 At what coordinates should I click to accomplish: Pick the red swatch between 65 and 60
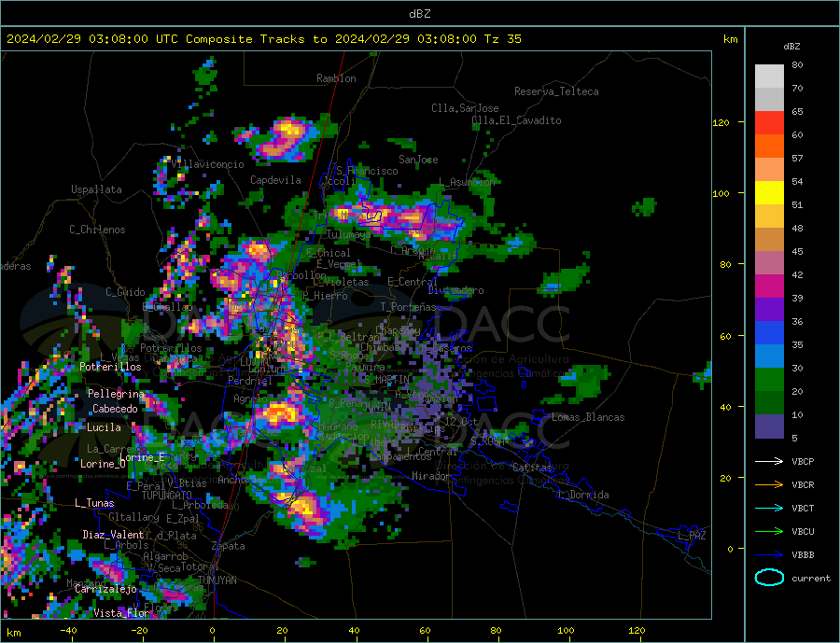769,123
